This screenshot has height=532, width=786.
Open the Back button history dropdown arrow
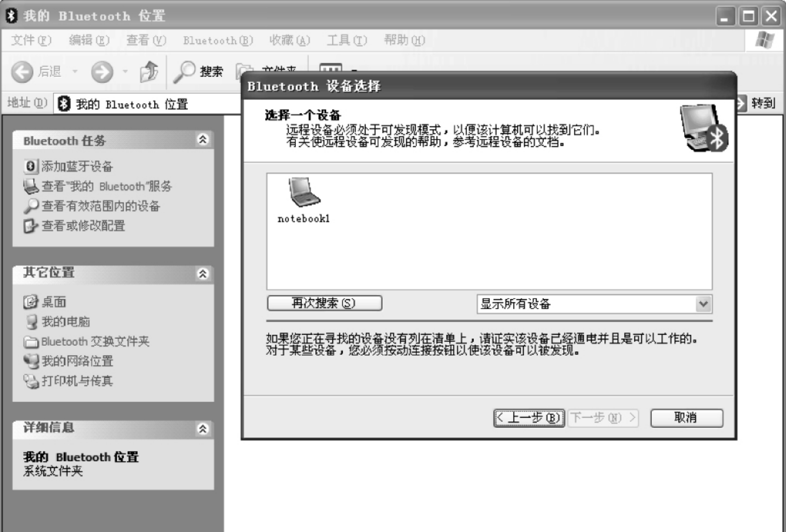click(75, 72)
